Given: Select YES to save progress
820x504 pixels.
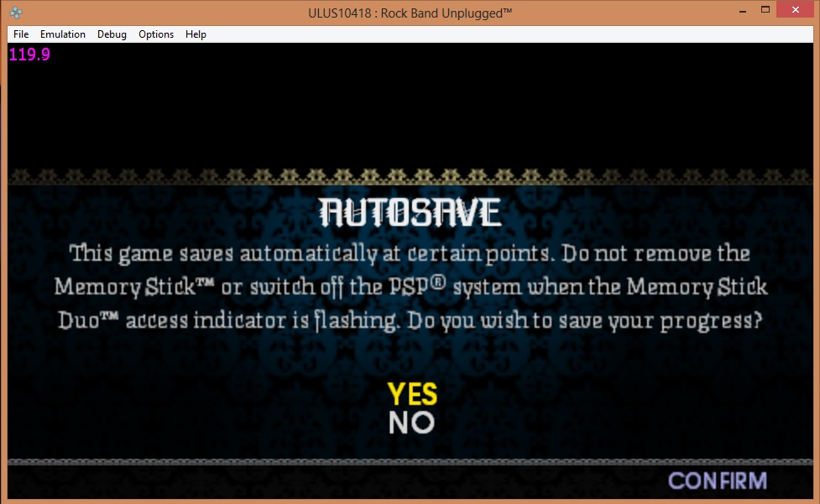Looking at the screenshot, I should point(412,394).
